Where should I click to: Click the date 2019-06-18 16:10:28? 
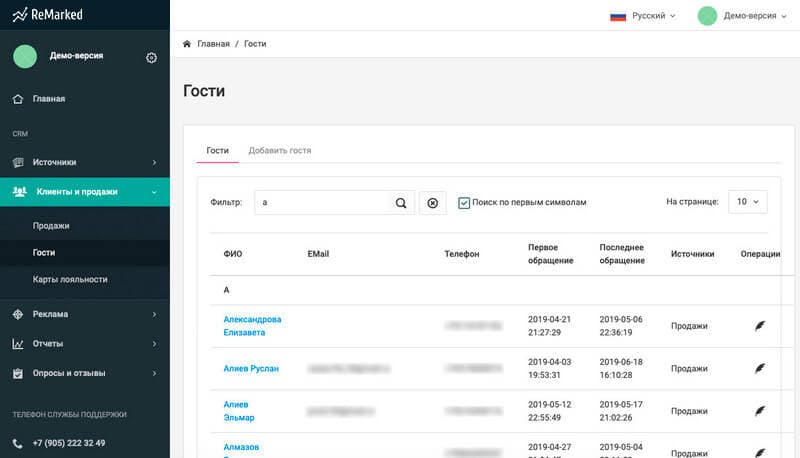(x=621, y=368)
